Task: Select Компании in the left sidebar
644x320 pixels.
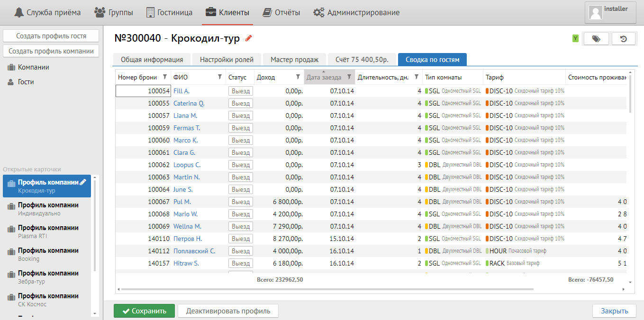Action: pyautogui.click(x=33, y=67)
